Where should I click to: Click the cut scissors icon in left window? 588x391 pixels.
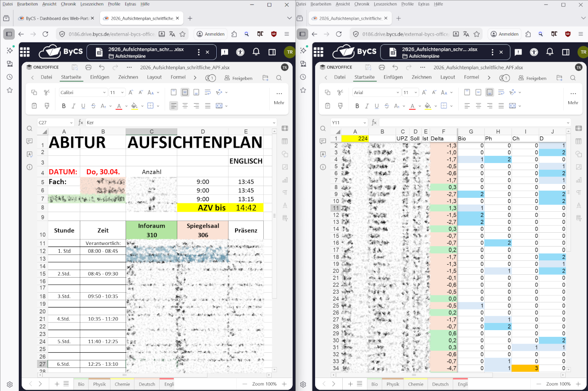(47, 92)
